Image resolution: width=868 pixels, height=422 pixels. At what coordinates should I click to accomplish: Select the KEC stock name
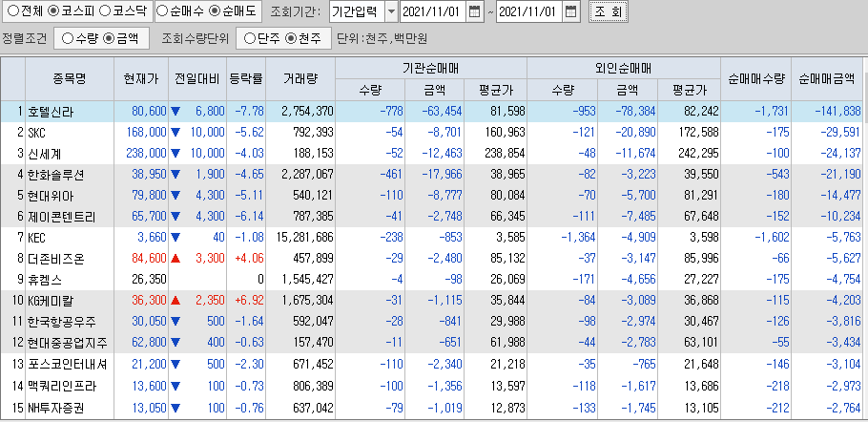tap(36, 238)
